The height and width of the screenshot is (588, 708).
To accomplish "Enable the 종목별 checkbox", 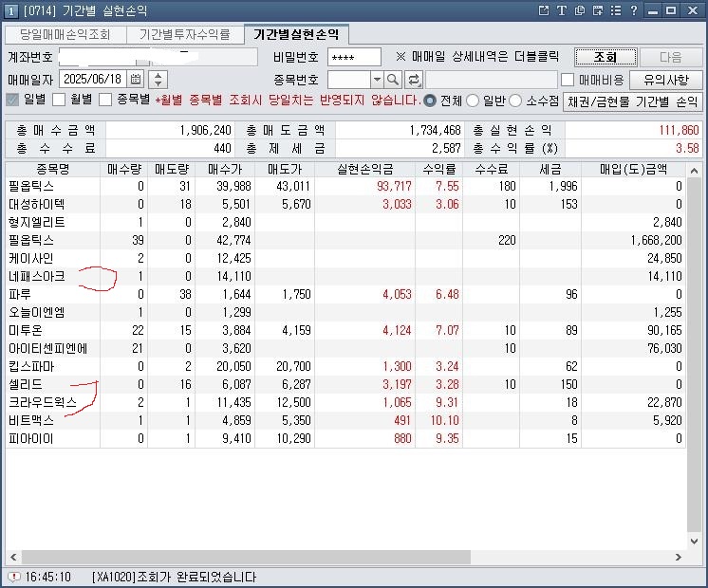I will point(105,100).
